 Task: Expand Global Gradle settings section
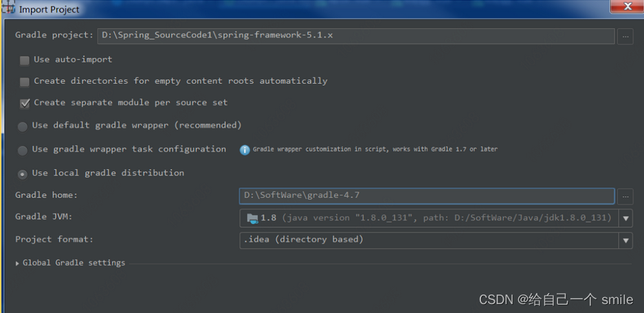(17, 264)
